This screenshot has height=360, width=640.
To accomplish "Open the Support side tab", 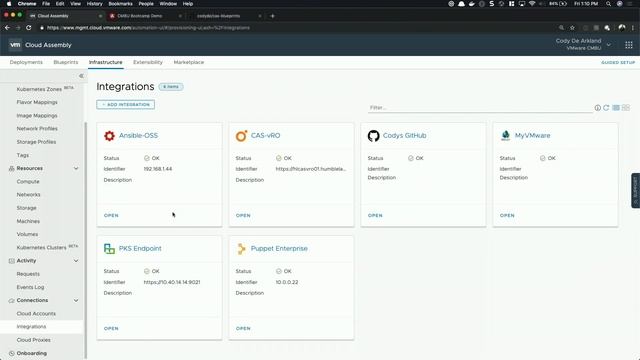I will tap(635, 191).
